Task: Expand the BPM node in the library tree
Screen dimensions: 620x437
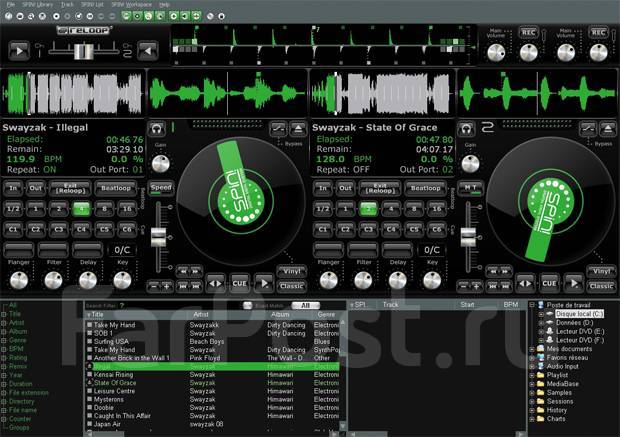Action: (x=4, y=349)
